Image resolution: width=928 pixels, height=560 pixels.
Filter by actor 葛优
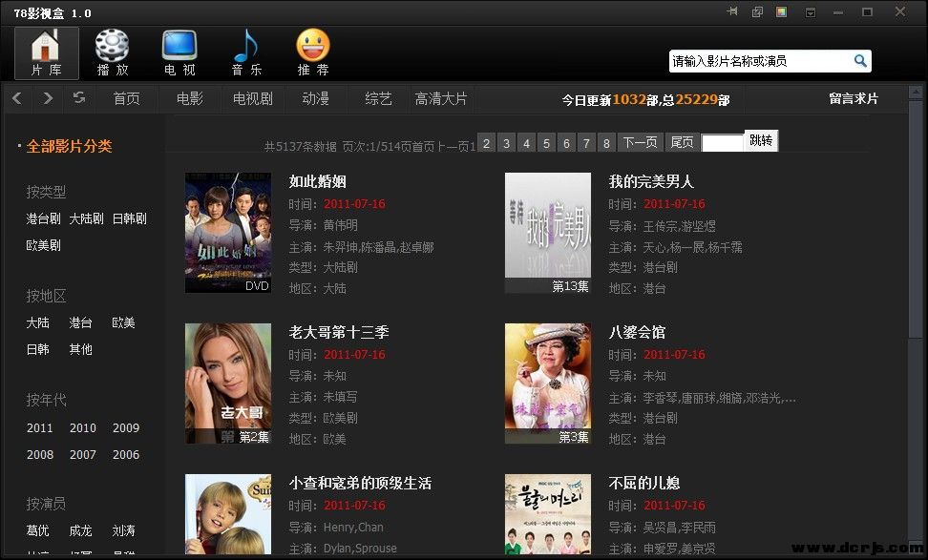click(38, 531)
